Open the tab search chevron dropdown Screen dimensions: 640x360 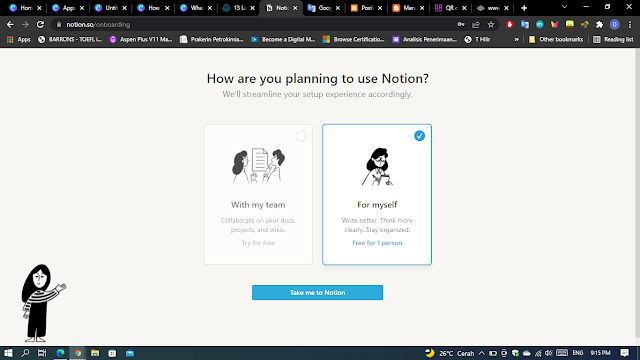pos(564,7)
